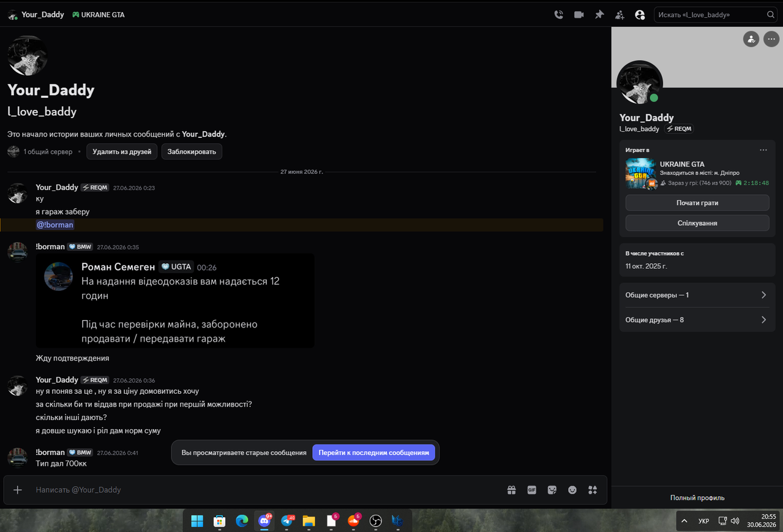This screenshot has width=783, height=532.
Task: Click username Your_Daddy on the 0:36 message
Action: click(57, 380)
